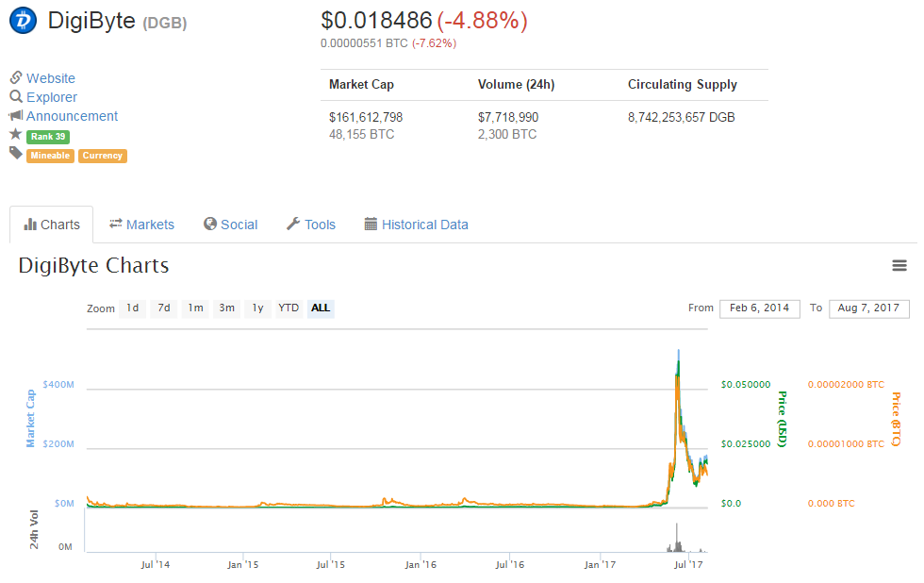The width and height of the screenshot is (924, 583).
Task: Click the price peak on the chart
Action: [679, 352]
